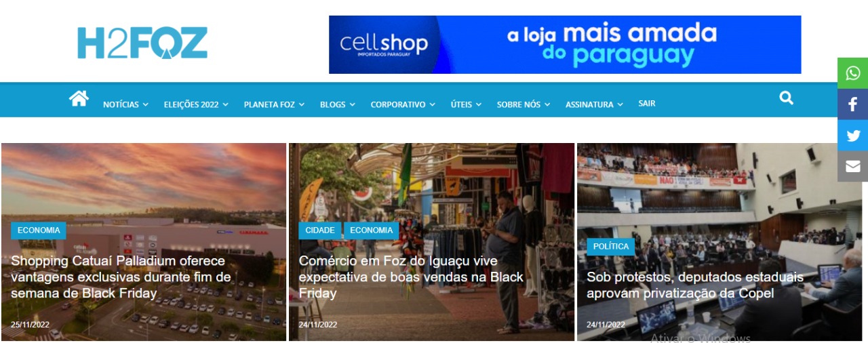Open the Cellshop banner advertisement
868x343 pixels.
pyautogui.click(x=565, y=45)
